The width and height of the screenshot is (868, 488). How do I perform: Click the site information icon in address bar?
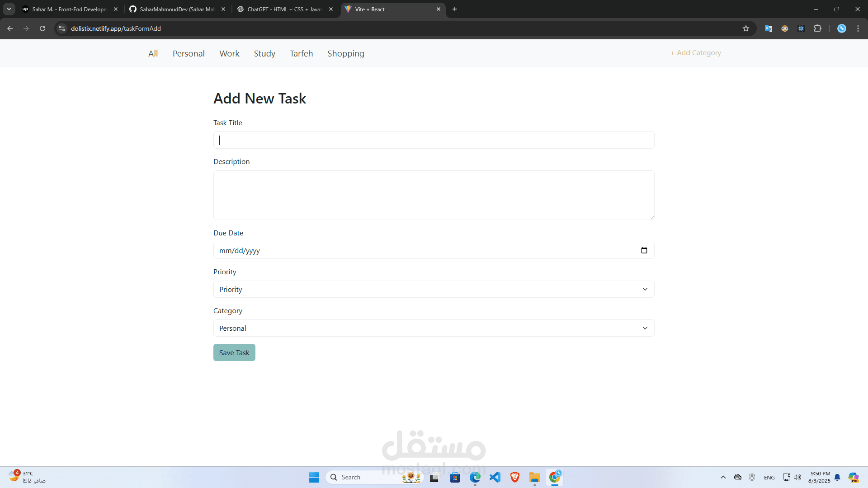point(62,28)
